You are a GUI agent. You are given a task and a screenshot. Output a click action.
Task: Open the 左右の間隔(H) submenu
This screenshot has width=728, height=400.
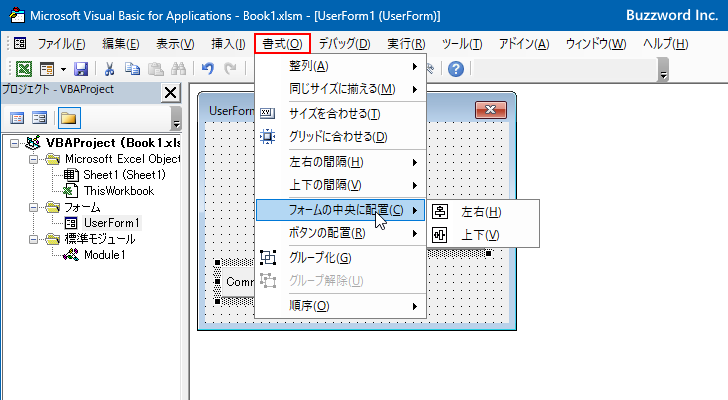coord(340,162)
